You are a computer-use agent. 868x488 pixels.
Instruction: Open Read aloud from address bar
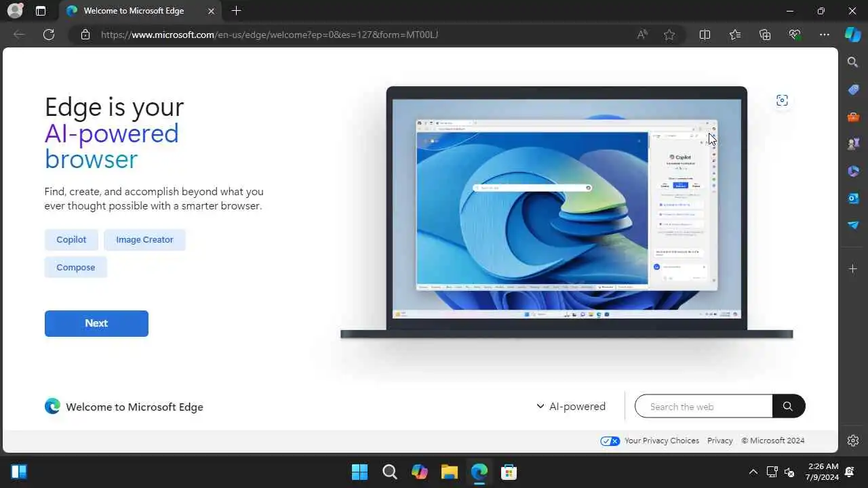[642, 35]
